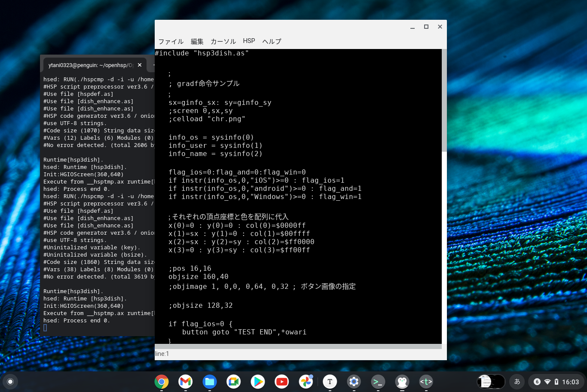Click the ;screen 0,sx,sy line
This screenshot has width=587, height=392.
point(201,111)
